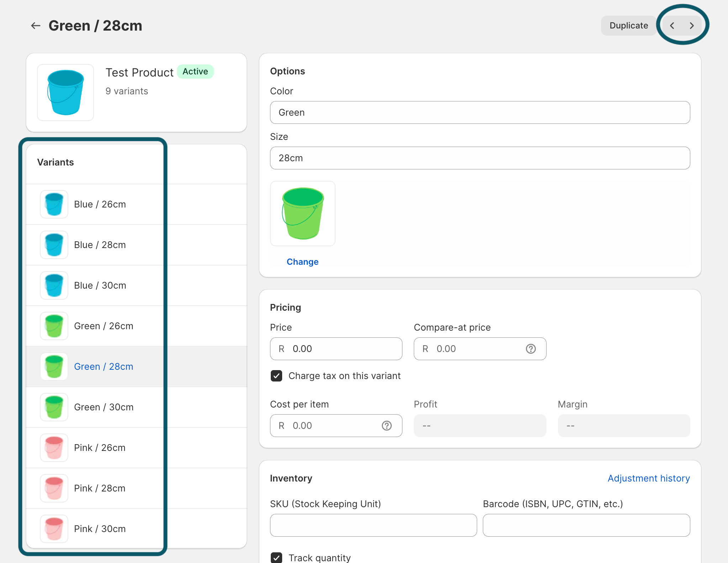Toggle the Track quantity checkbox
The image size is (728, 563).
[276, 557]
